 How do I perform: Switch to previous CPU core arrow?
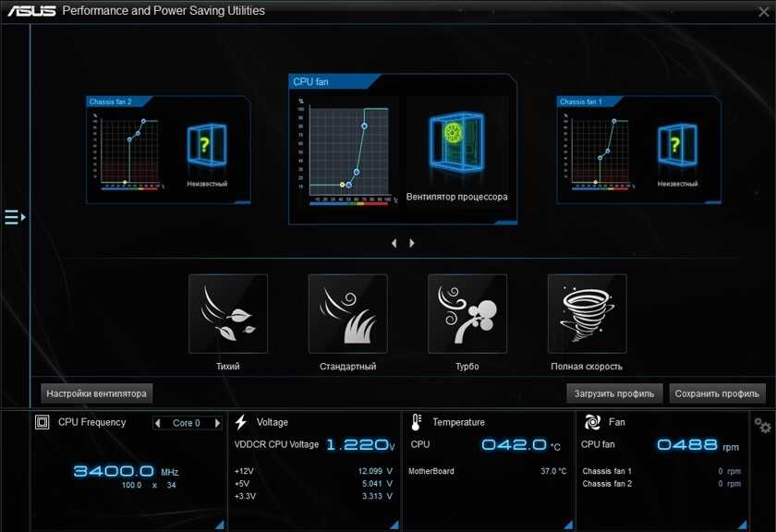point(159,423)
